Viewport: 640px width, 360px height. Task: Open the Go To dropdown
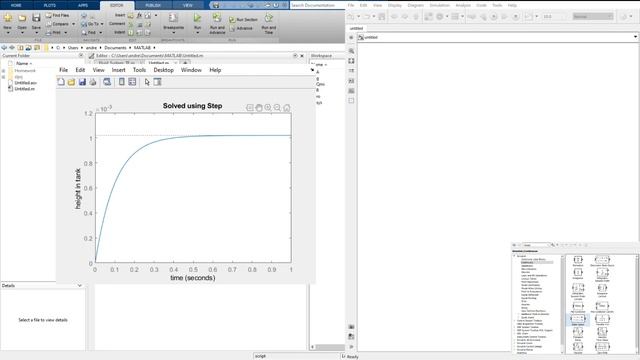pyautogui.click(x=92, y=24)
